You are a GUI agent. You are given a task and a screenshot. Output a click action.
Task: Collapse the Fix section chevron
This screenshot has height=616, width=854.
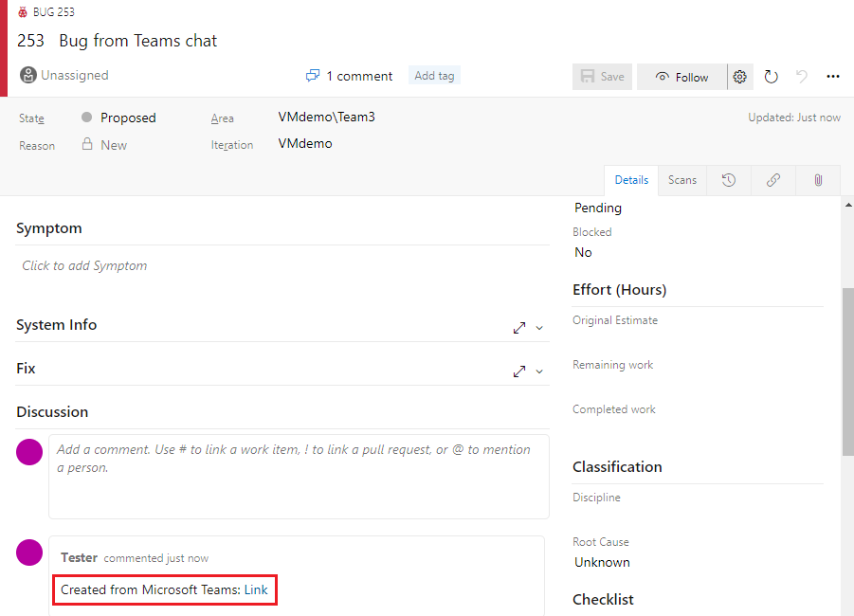538,371
